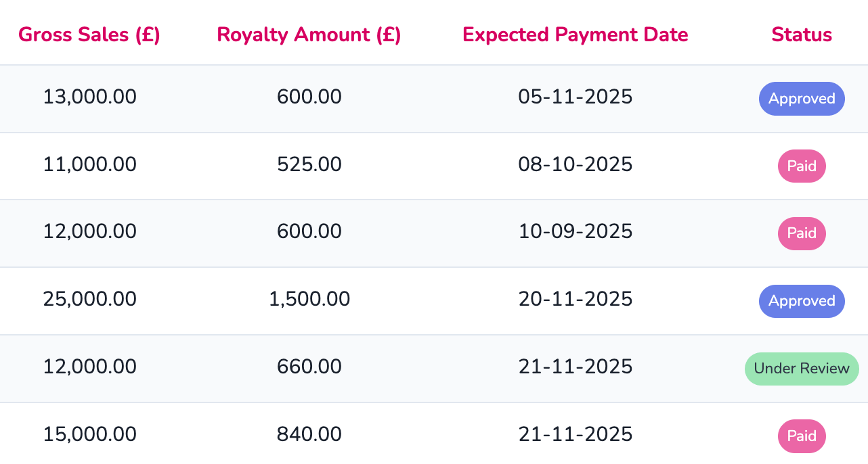Select the 05-11-2025 payment date cell
This screenshot has height=464, width=868.
click(575, 97)
